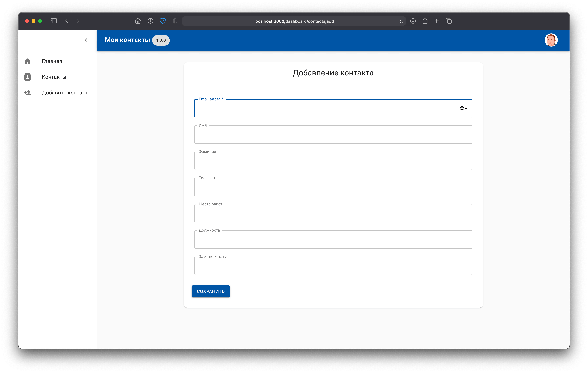Collapse the sidebar with the chevron arrow
588x373 pixels.
[x=86, y=40]
